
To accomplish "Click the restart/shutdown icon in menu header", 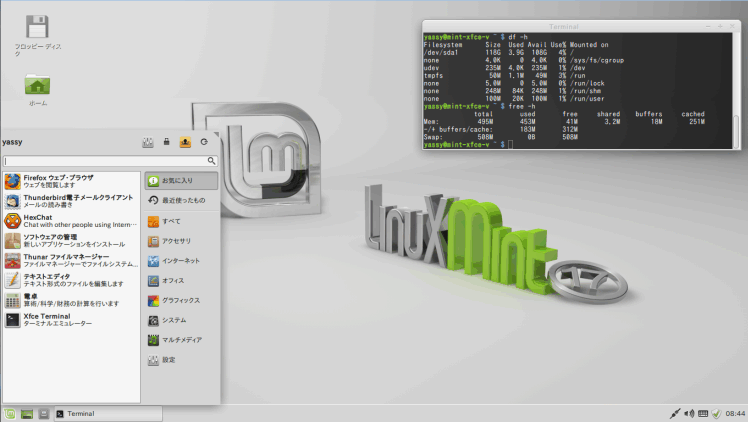I will (x=204, y=142).
